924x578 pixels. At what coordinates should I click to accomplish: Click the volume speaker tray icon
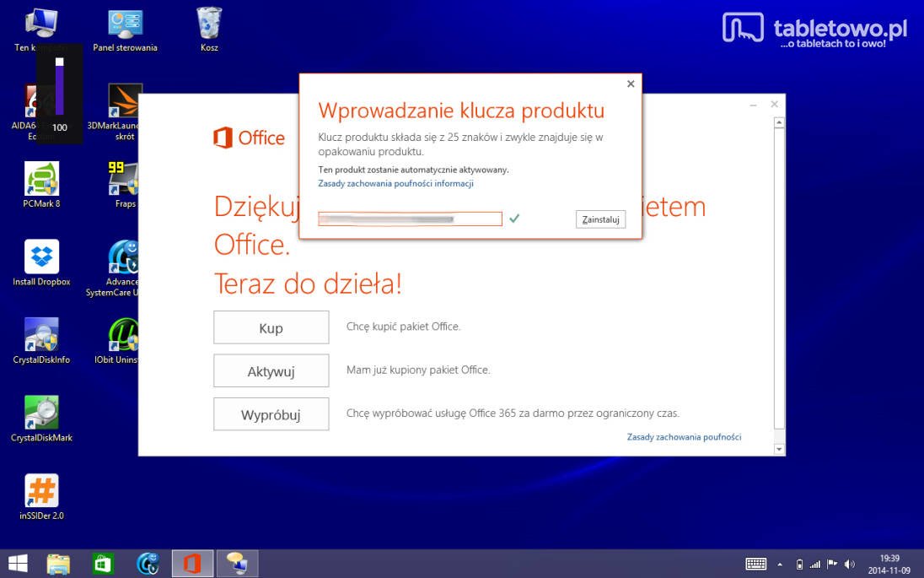pos(849,564)
